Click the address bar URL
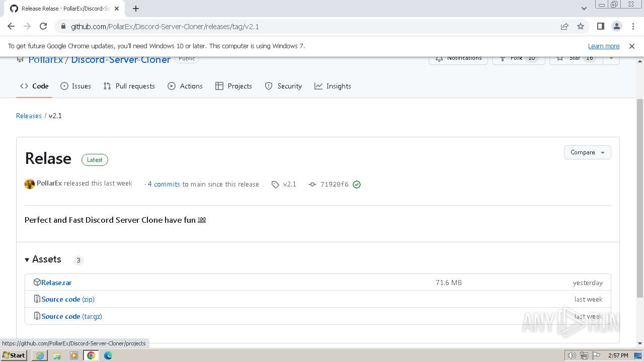Image resolution: width=644 pixels, height=362 pixels. 165,26
